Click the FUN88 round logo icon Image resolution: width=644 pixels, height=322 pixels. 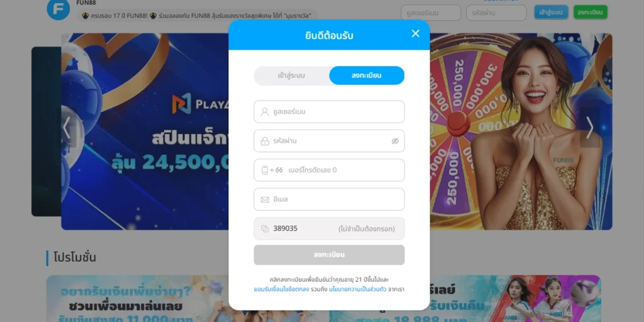click(58, 9)
